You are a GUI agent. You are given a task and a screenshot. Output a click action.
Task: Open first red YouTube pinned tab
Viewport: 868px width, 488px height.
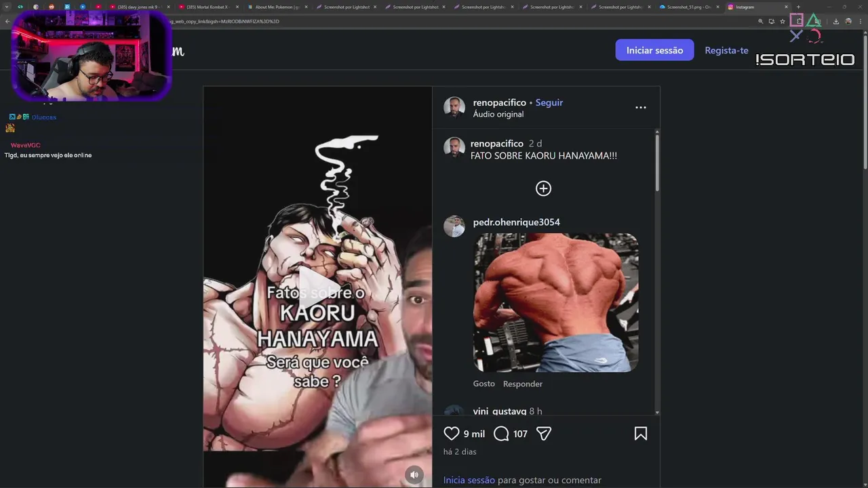pyautogui.click(x=98, y=7)
